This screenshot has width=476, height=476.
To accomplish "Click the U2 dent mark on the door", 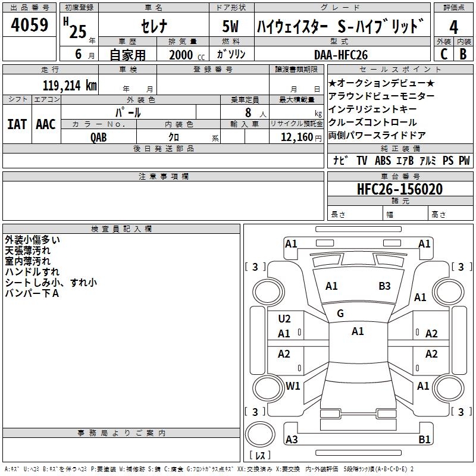I will 284,319.
